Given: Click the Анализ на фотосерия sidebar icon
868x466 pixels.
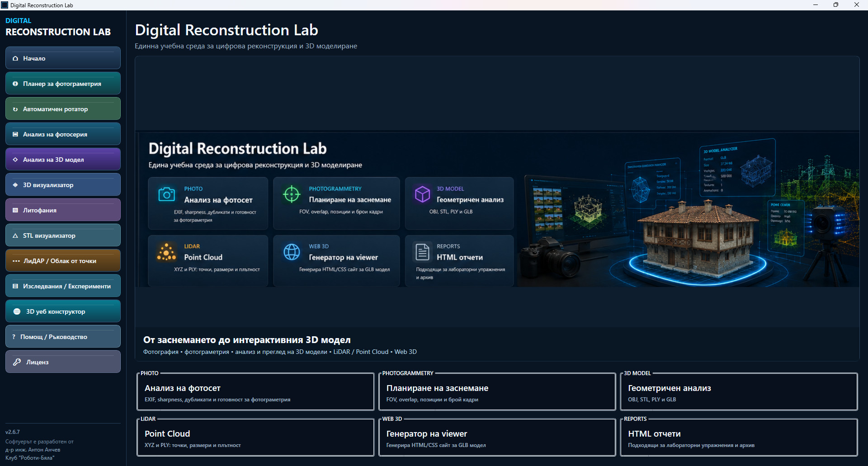Looking at the screenshot, I should 15,134.
